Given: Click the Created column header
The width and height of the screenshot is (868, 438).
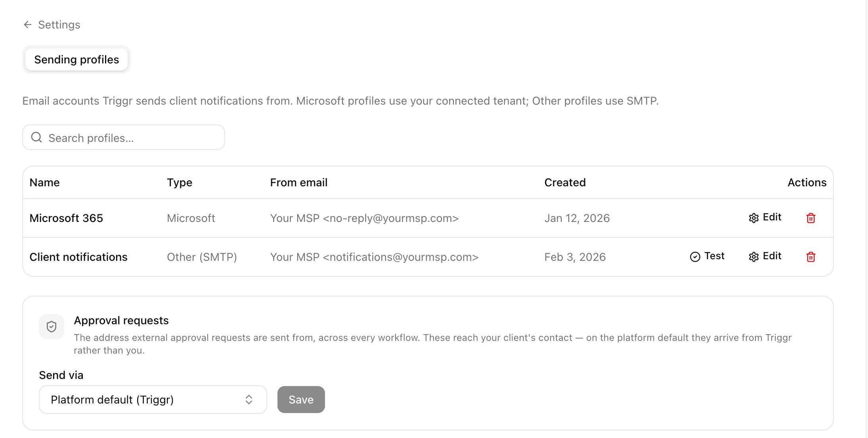Looking at the screenshot, I should [565, 182].
